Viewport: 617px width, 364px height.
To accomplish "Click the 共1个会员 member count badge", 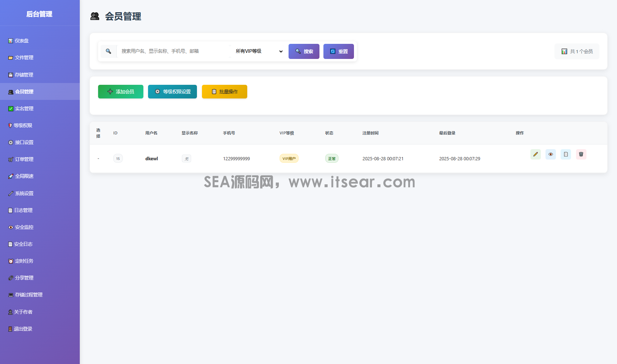I will click(577, 51).
